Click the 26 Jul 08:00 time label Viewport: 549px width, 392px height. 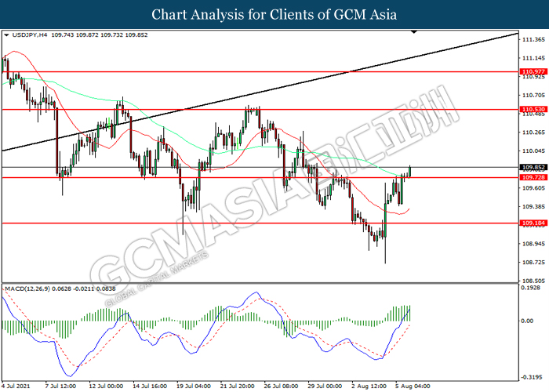click(x=281, y=386)
